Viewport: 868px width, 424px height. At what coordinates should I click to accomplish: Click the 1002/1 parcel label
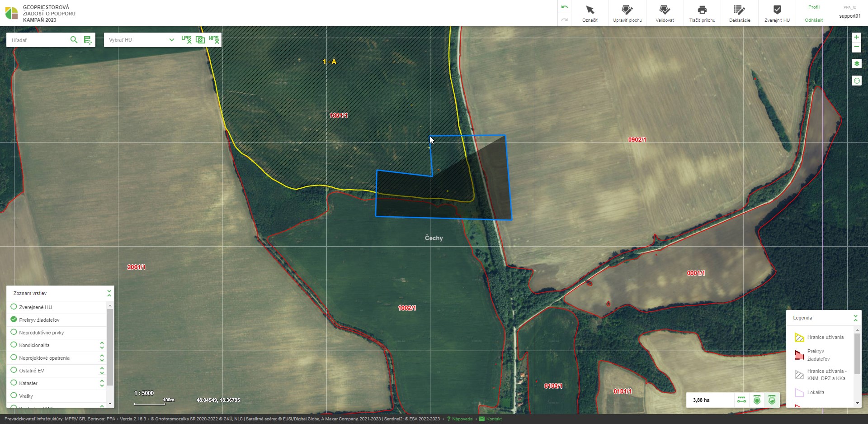[407, 308]
